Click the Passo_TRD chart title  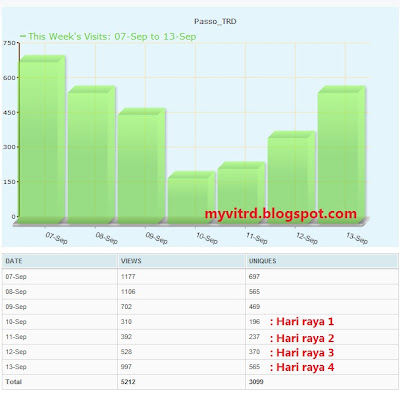tap(215, 21)
